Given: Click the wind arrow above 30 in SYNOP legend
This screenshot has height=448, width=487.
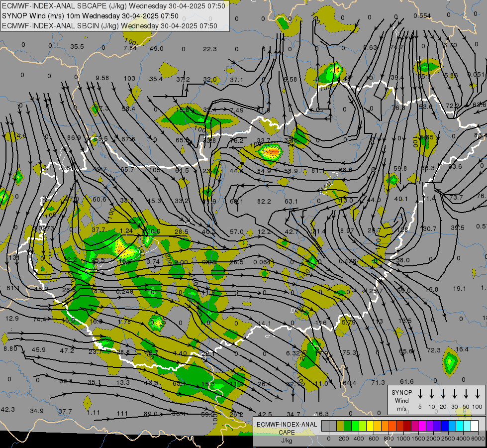Looking at the screenshot, I should coord(454,394).
